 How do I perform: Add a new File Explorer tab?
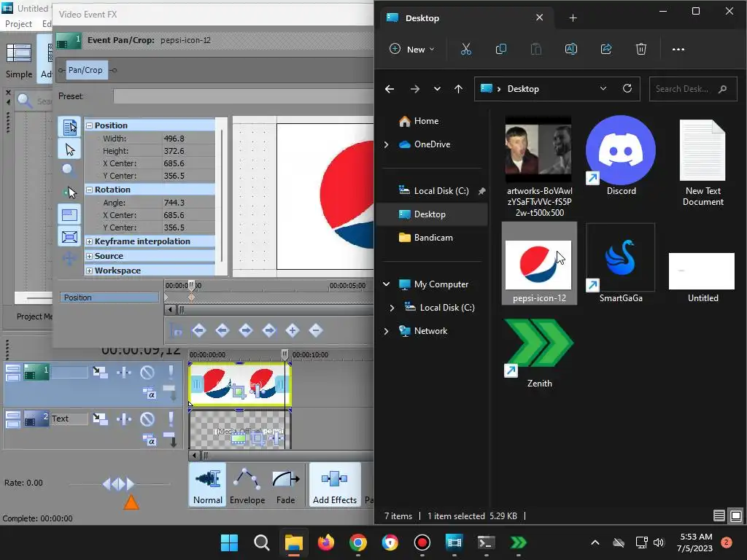point(573,18)
